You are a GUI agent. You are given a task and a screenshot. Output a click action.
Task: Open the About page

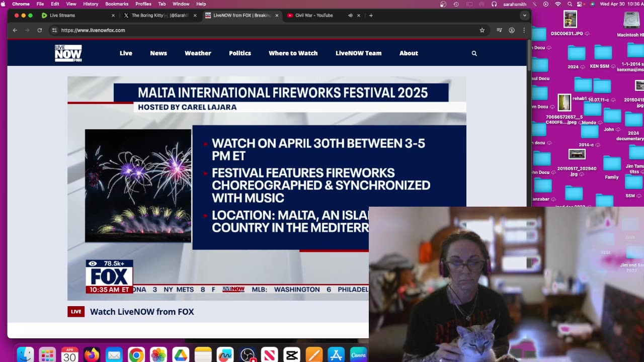(409, 53)
